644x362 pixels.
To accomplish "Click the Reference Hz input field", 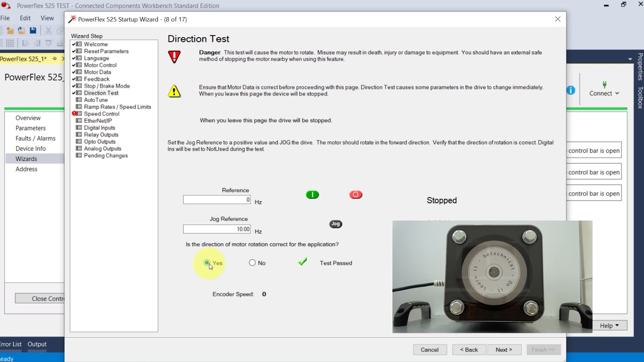I will click(217, 200).
